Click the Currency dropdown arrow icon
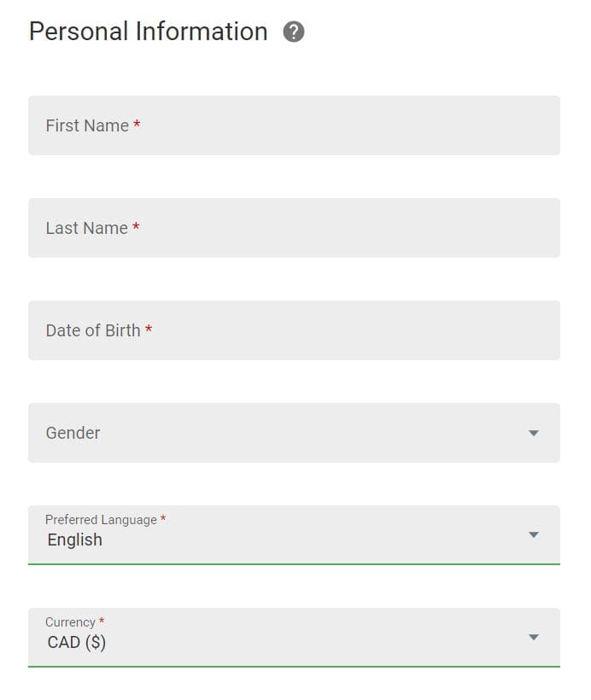The width and height of the screenshot is (591, 700). [534, 637]
